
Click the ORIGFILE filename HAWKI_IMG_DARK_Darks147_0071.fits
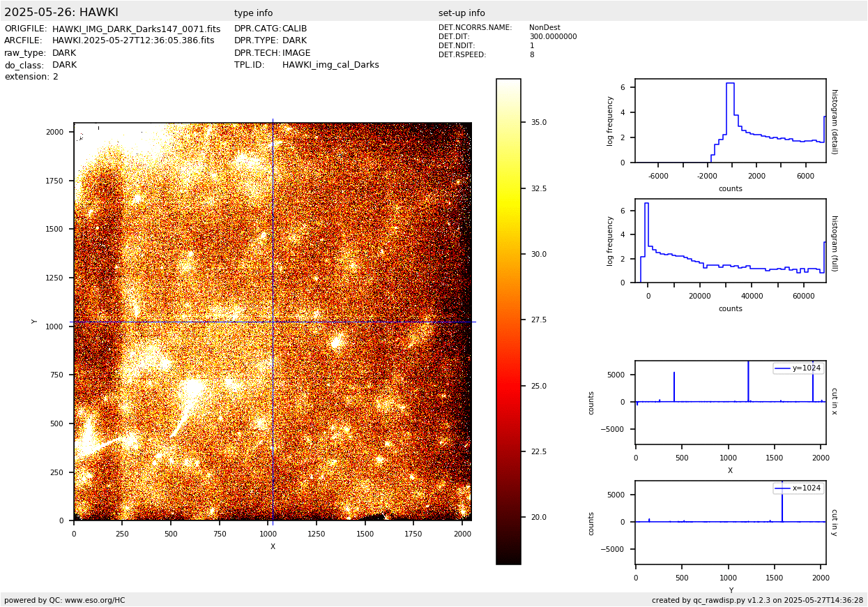click(136, 29)
